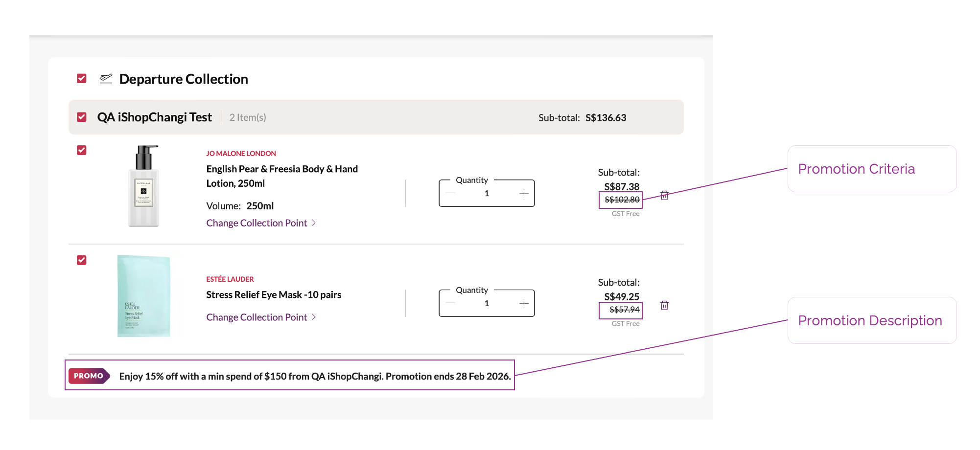Increase quantity of Stress Relief Eye Mask
980x450 pixels.
pos(524,304)
